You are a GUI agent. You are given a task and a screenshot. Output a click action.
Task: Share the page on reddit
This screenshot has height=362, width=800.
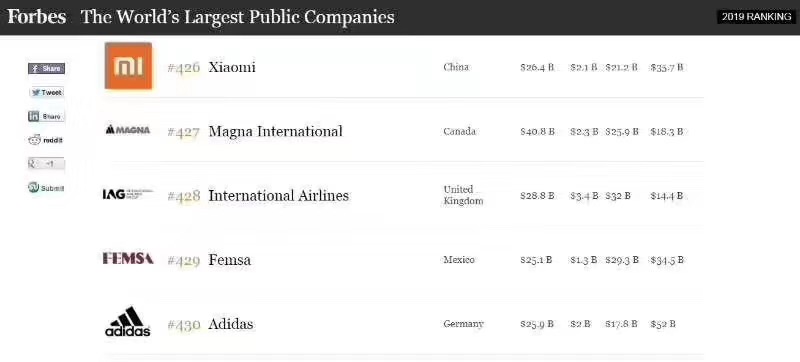click(46, 140)
